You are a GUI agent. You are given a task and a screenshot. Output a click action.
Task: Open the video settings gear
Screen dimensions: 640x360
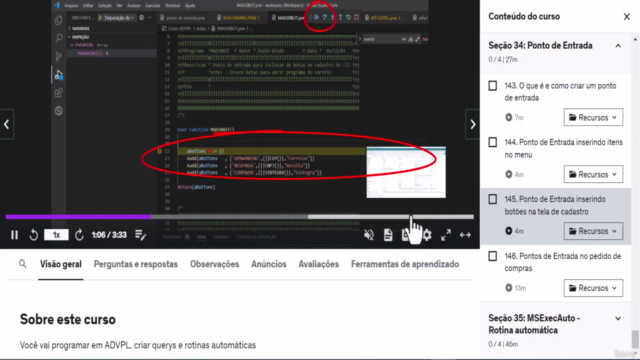(427, 235)
